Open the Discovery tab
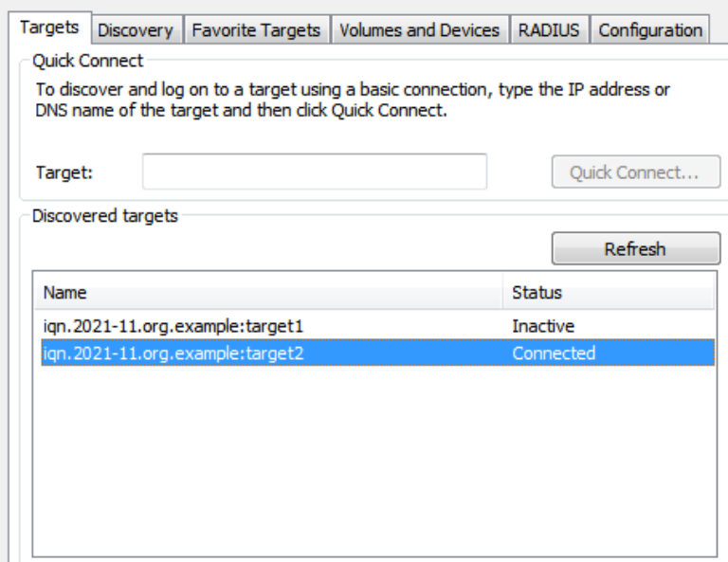The height and width of the screenshot is (562, 728). point(136,30)
